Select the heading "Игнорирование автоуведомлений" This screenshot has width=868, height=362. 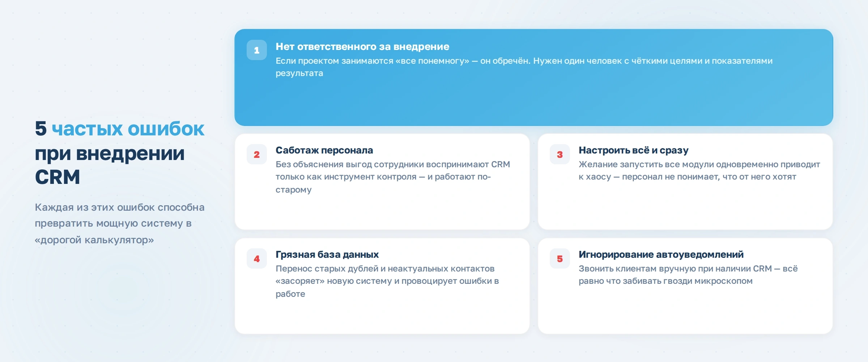click(661, 254)
